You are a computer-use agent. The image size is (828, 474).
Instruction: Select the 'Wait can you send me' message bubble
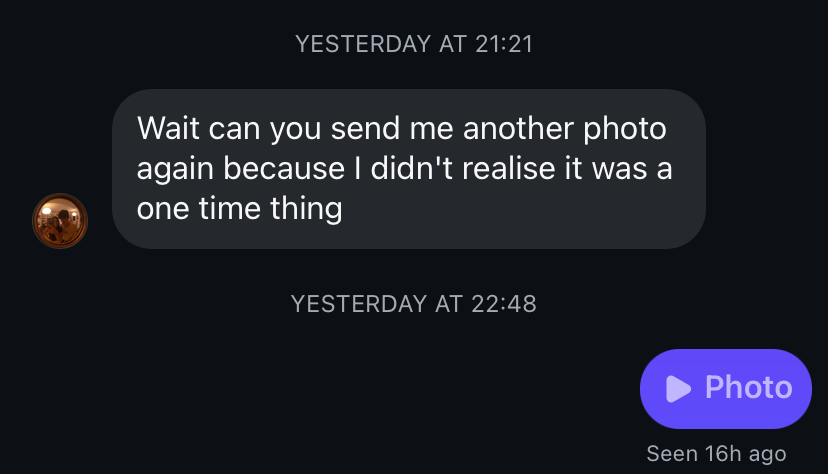click(409, 169)
